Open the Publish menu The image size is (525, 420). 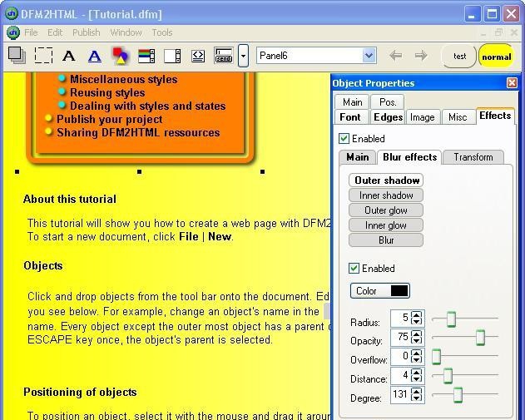pos(86,32)
